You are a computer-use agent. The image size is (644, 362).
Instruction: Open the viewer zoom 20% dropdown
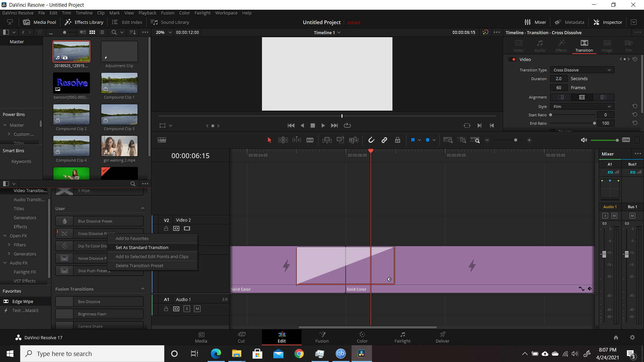(x=163, y=33)
